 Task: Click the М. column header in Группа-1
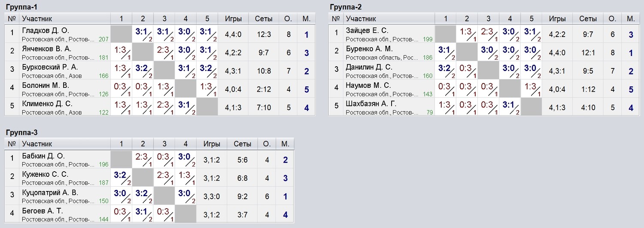coord(306,19)
